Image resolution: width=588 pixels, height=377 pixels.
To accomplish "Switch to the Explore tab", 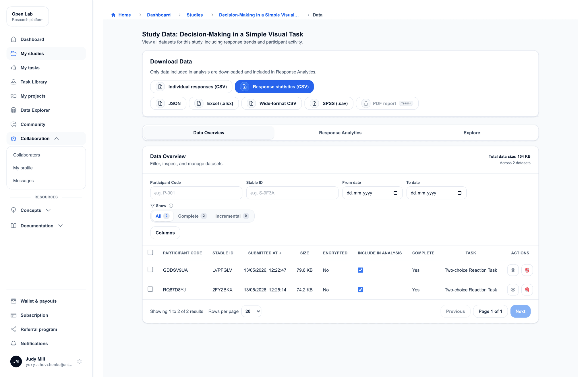I will pos(471,133).
